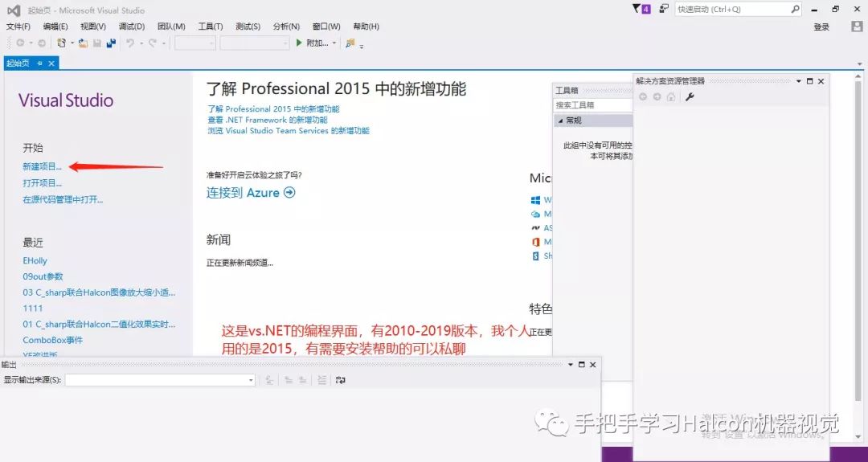Image resolution: width=868 pixels, height=462 pixels.
Task: Click 查看 .NET Framework 的新增功能 link
Action: (268, 120)
